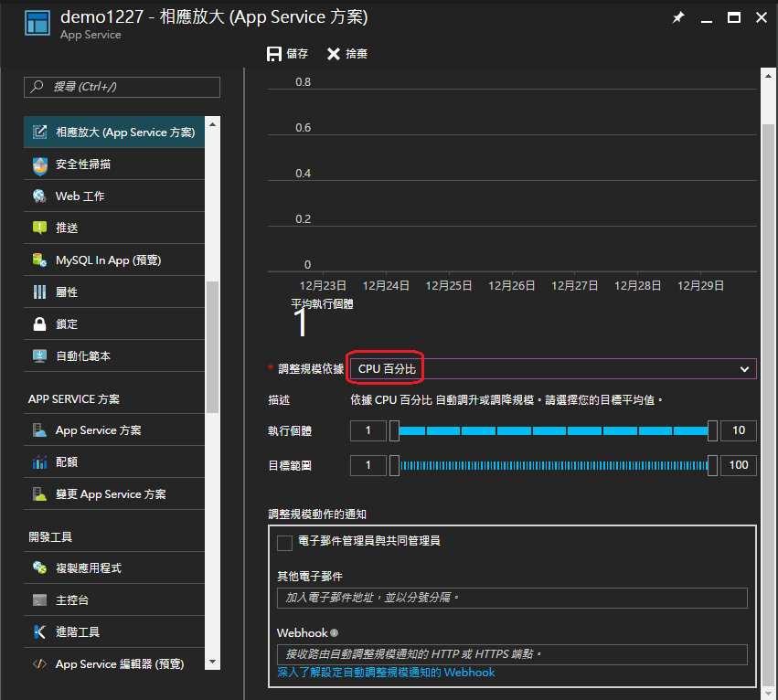The width and height of the screenshot is (778, 700).
Task: Click the 自動化範本 download icon
Action: [x=39, y=355]
